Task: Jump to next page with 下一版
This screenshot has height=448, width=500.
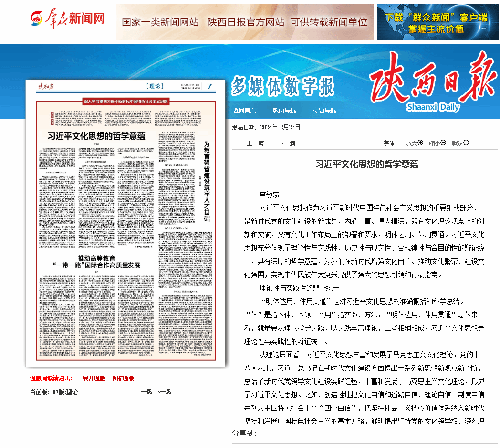Action: pos(163,391)
